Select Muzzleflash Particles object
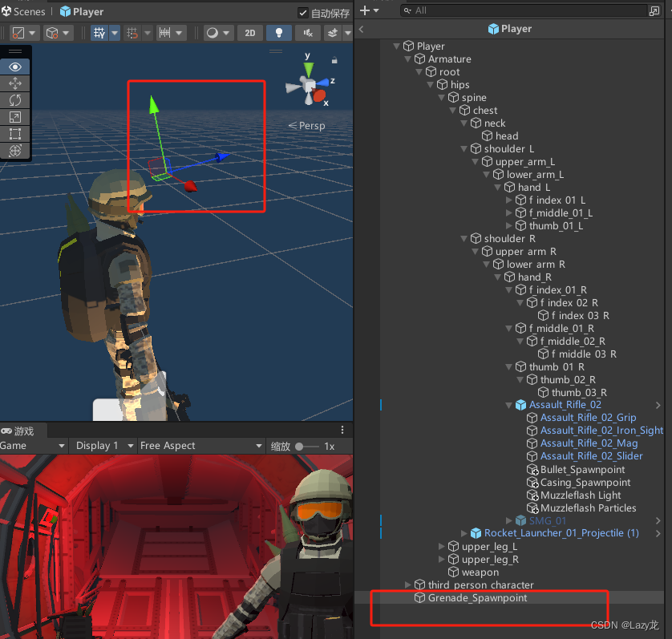The width and height of the screenshot is (672, 639). [x=588, y=508]
